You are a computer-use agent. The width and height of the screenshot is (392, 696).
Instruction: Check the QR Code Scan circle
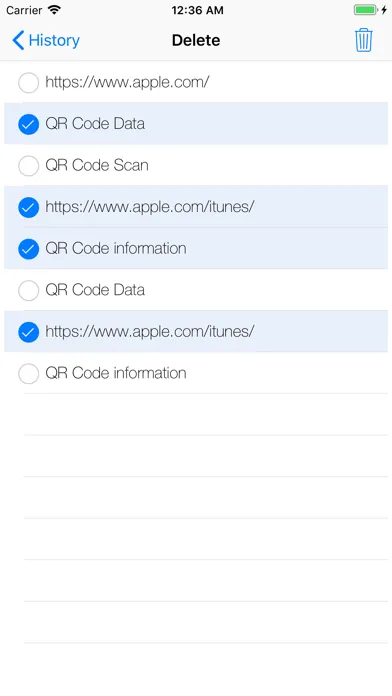pyautogui.click(x=28, y=166)
